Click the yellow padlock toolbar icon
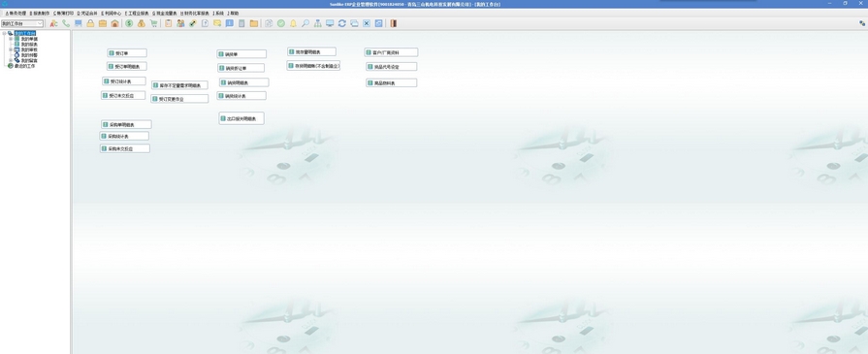Image resolution: width=868 pixels, height=354 pixels. (90, 23)
